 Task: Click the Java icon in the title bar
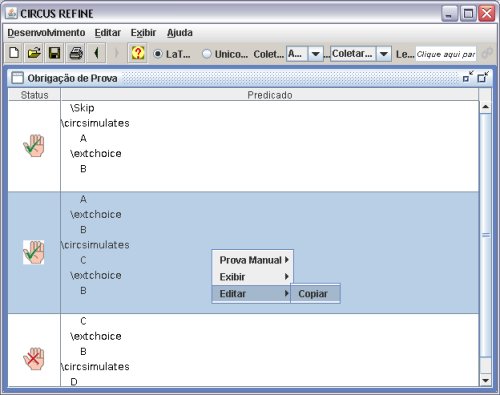[11, 13]
